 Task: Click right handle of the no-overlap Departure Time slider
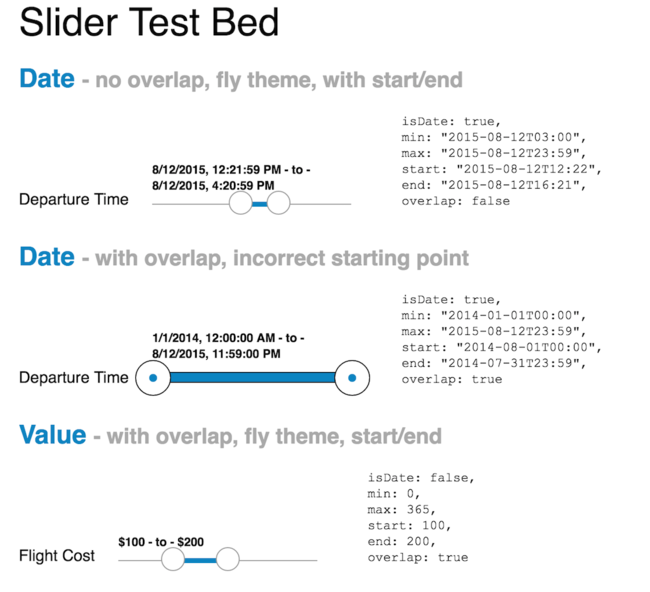coord(279,203)
